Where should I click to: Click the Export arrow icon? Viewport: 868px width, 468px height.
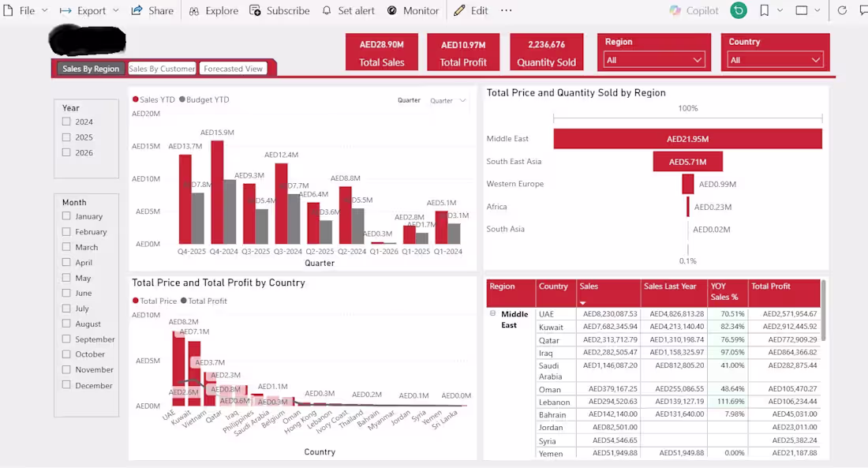65,10
